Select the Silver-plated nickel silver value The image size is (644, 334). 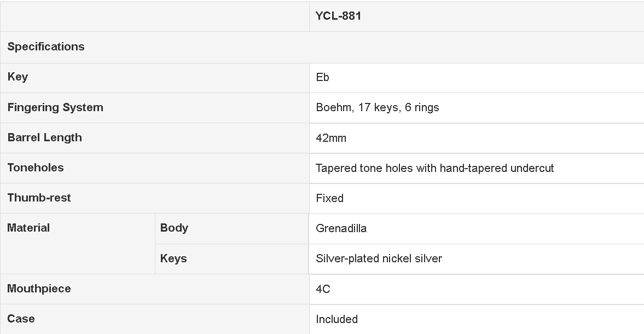pyautogui.click(x=379, y=258)
